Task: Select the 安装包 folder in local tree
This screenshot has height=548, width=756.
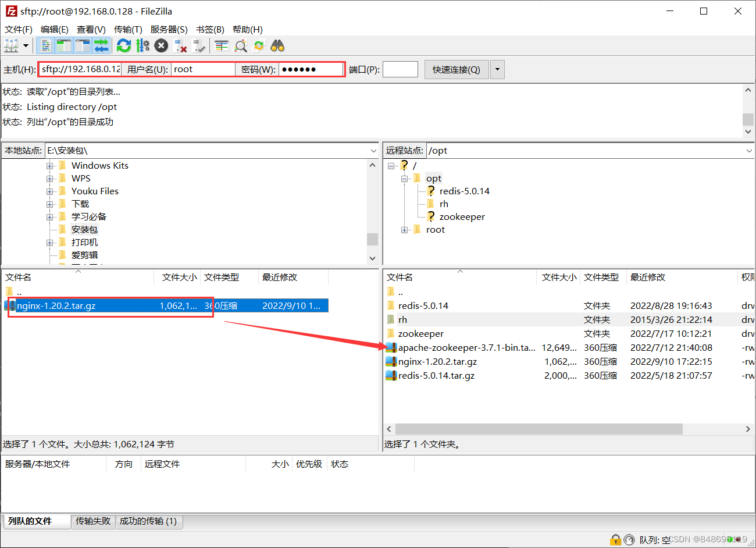Action: click(x=84, y=230)
